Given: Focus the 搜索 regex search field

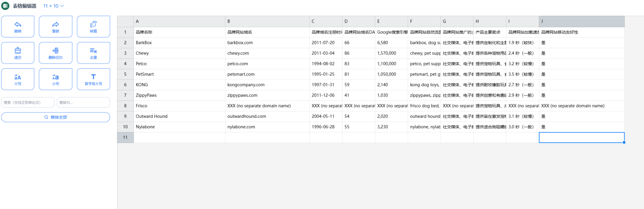Looking at the screenshot, I should click(x=28, y=102).
